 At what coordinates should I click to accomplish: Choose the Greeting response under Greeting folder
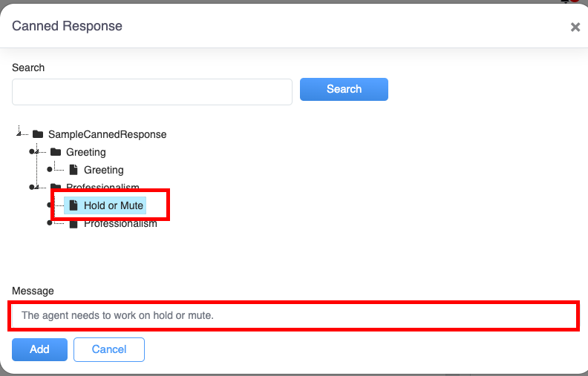104,170
